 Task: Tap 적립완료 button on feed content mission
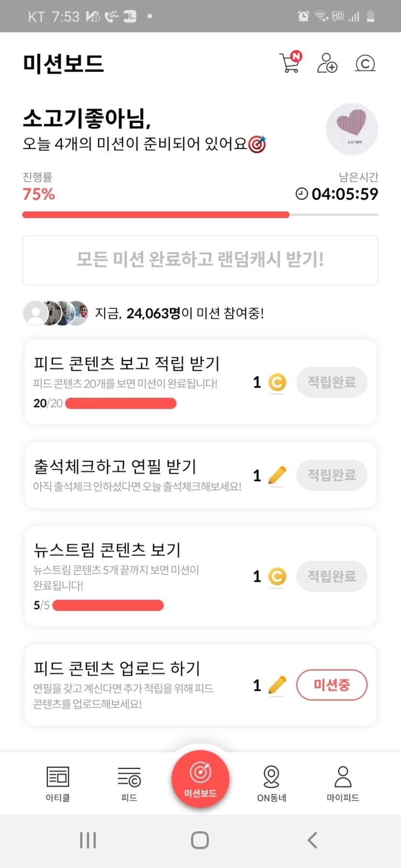(x=331, y=382)
